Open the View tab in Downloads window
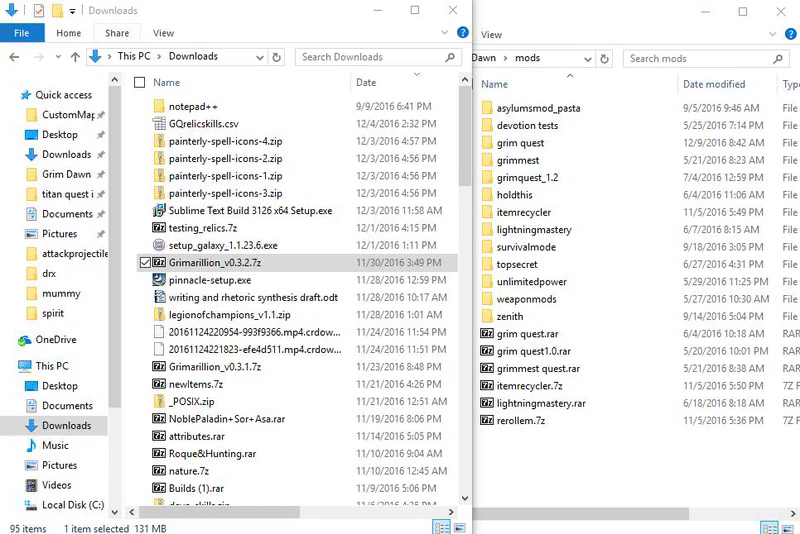 point(163,33)
